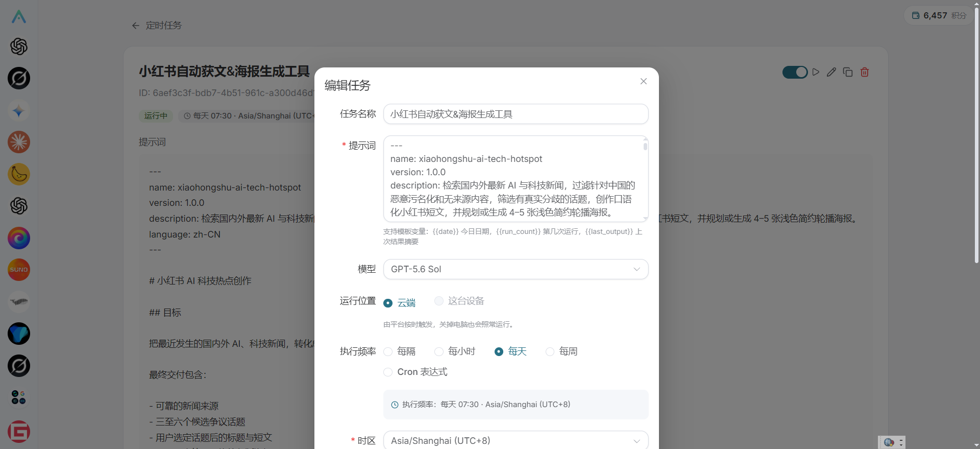Click the 6,457 积分 points badge
The height and width of the screenshot is (449, 980).
pos(939,15)
